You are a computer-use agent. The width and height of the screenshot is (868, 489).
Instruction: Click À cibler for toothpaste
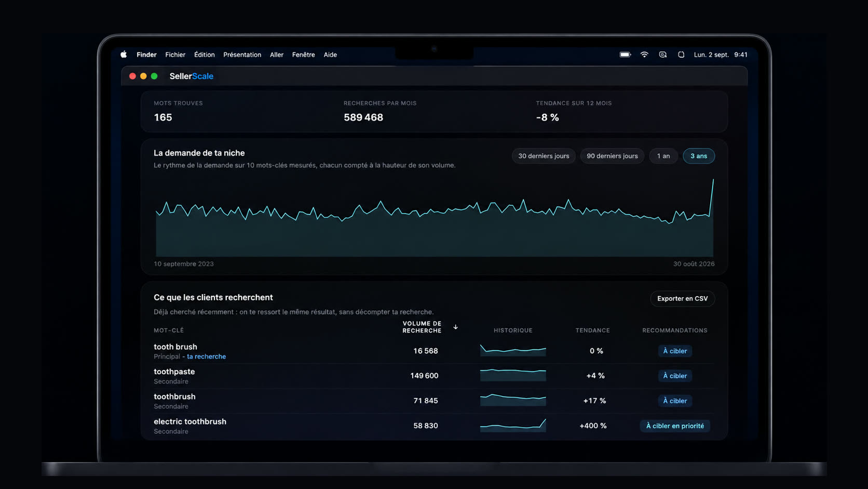675,376
